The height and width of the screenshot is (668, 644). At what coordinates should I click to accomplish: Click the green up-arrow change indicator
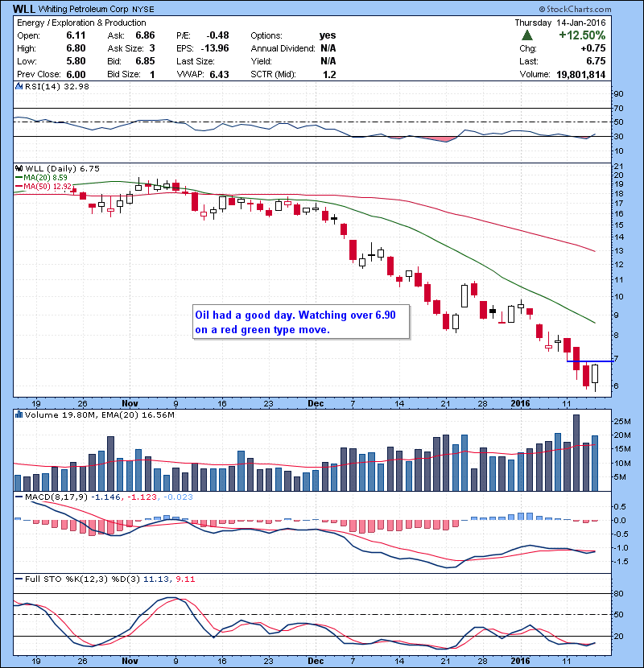tap(526, 35)
